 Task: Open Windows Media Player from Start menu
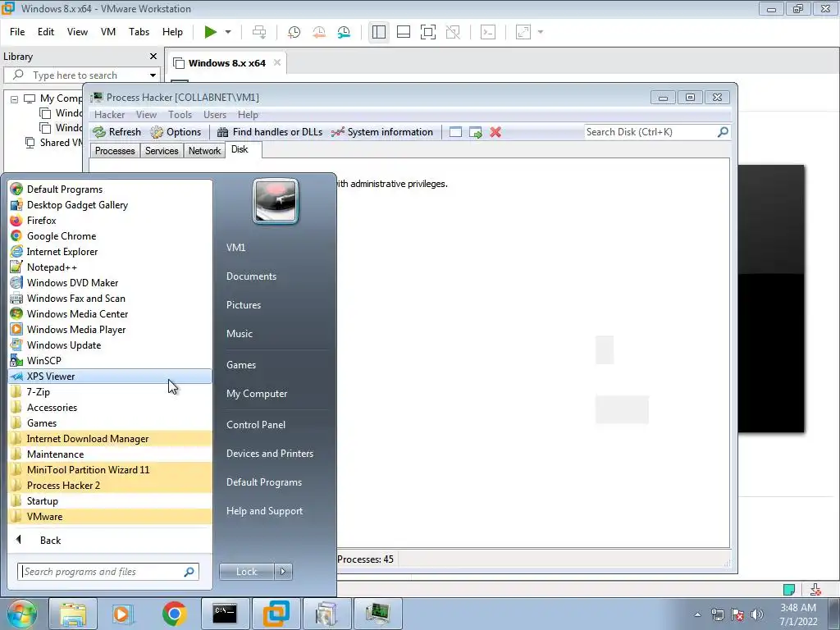pos(110,330)
